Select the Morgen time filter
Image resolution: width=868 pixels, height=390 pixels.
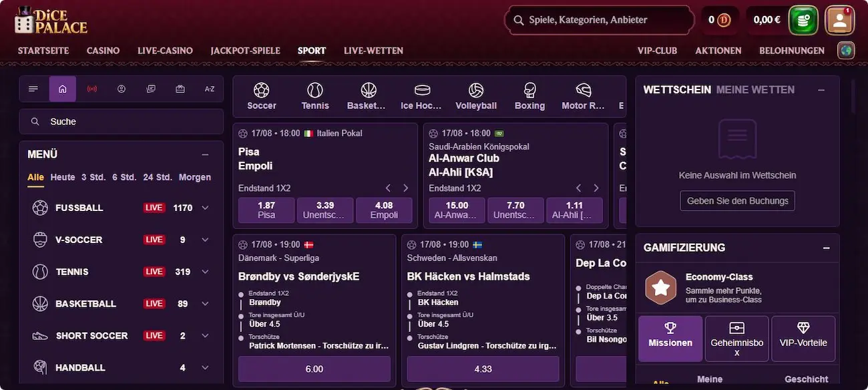point(195,177)
